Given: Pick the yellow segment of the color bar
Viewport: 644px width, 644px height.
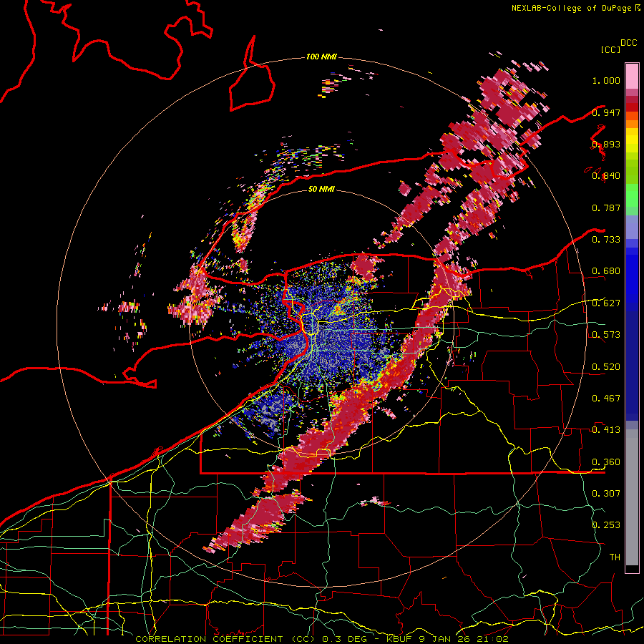Looking at the screenshot, I should pos(632,140).
